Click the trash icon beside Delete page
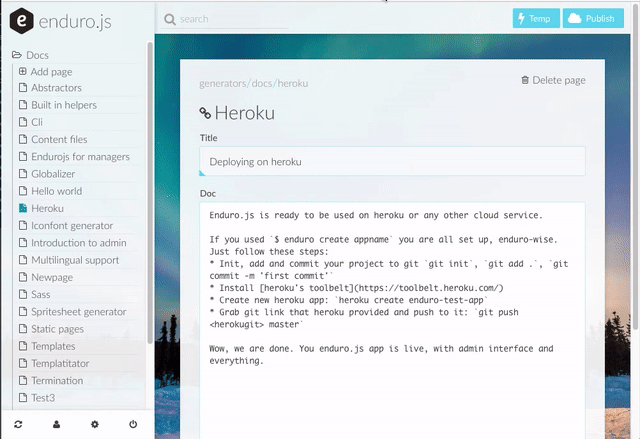 pos(525,80)
